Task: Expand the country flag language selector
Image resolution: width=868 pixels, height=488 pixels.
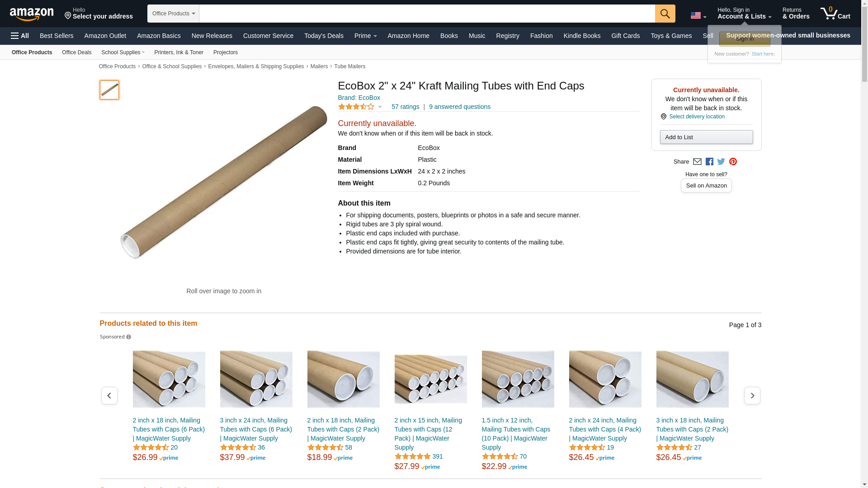Action: coord(698,15)
